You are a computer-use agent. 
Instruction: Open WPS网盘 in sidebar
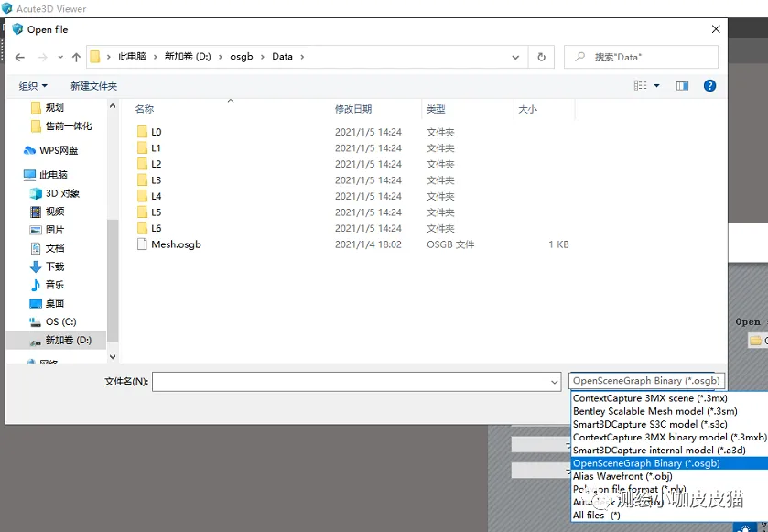(x=59, y=150)
